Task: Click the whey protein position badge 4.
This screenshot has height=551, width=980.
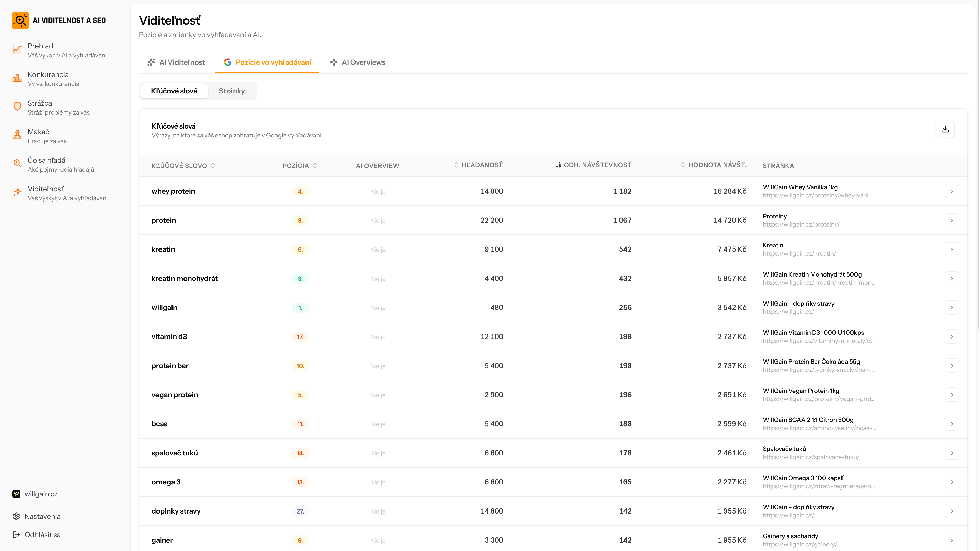Action: pyautogui.click(x=300, y=191)
